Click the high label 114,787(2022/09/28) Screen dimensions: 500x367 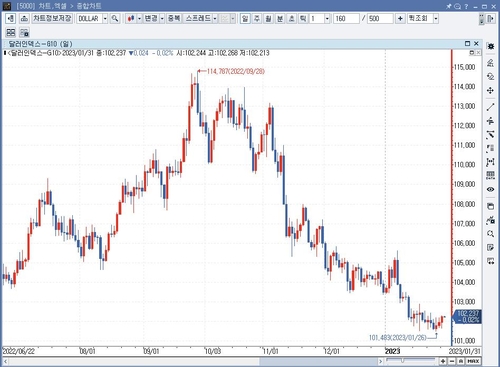pos(236,71)
